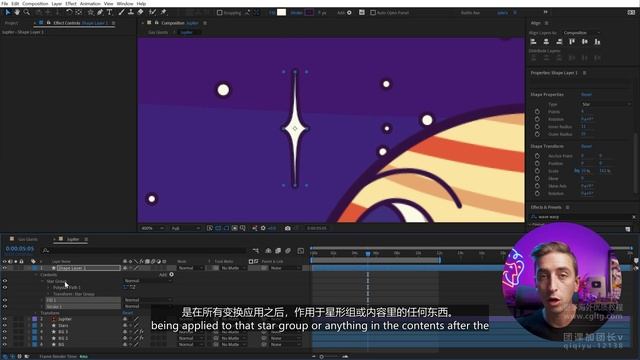Image resolution: width=640 pixels, height=360 pixels.
Task: Select the Selection arrow tool
Action: pyautogui.click(x=7, y=13)
